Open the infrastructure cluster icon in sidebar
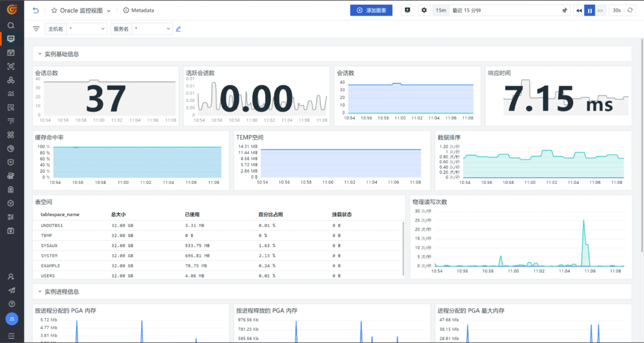The width and height of the screenshot is (644, 343). [x=11, y=80]
